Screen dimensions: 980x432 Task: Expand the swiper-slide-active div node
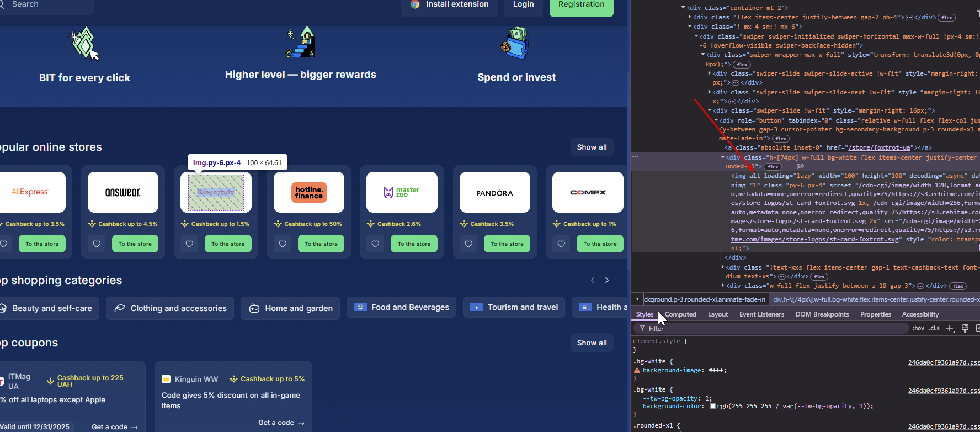710,73
